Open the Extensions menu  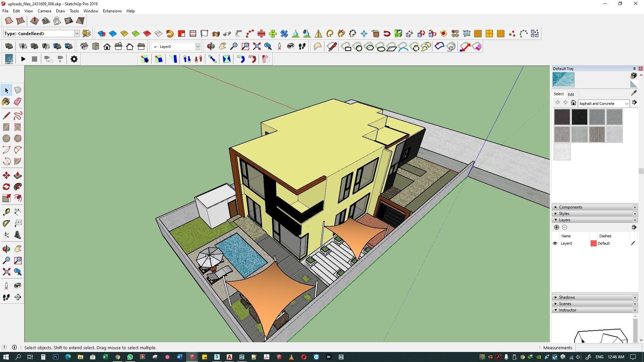[112, 11]
